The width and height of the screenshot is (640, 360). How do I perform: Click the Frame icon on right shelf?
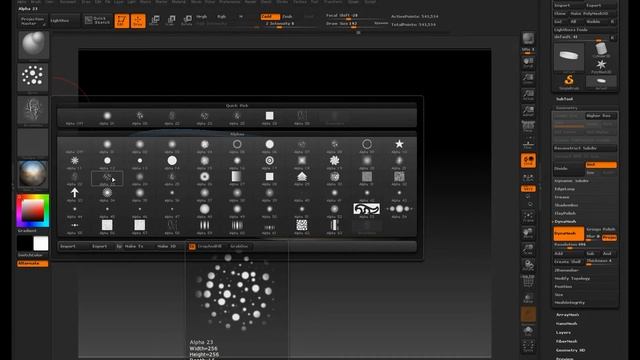(528, 218)
